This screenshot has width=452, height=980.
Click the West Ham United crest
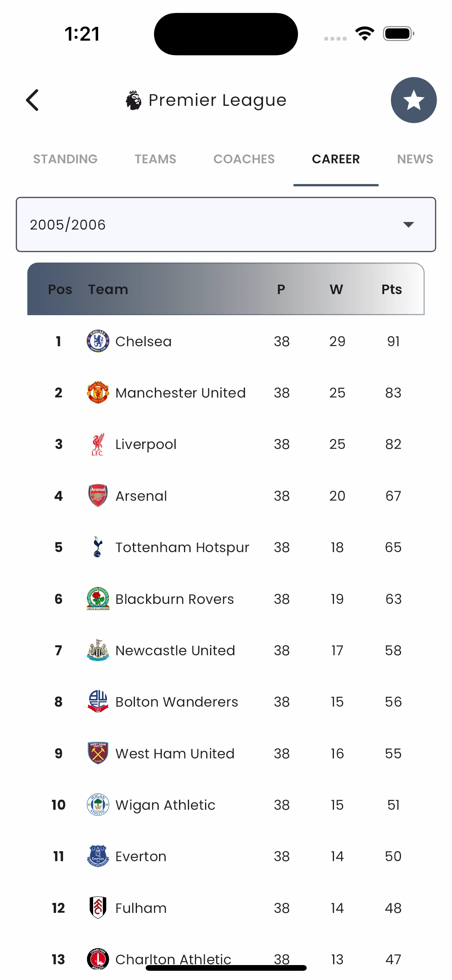point(98,753)
